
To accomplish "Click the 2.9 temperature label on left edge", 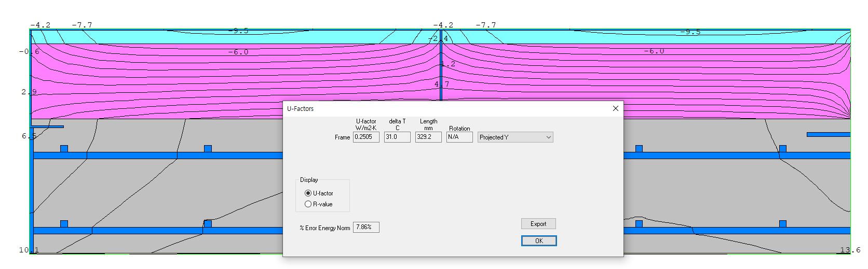I will click(x=29, y=92).
